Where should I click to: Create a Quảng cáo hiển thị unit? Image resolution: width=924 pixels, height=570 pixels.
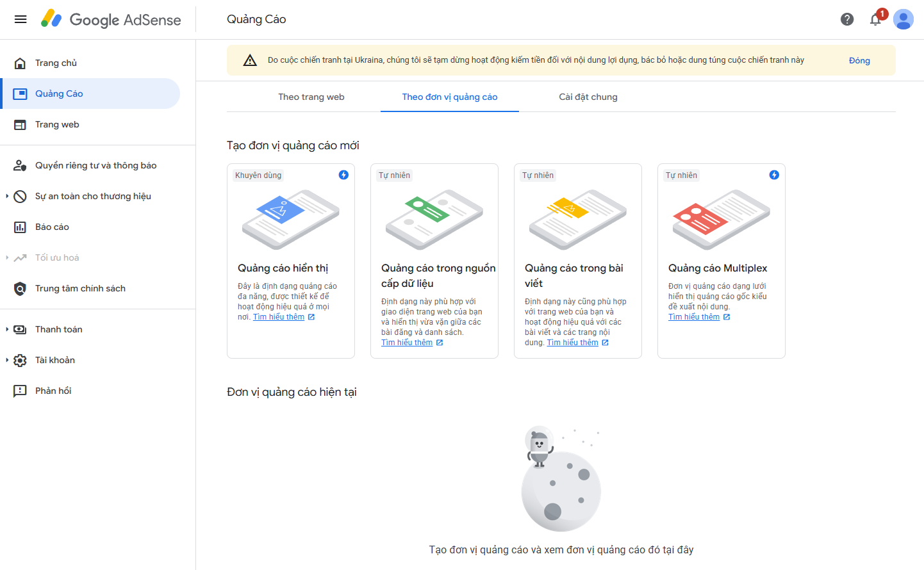click(291, 261)
